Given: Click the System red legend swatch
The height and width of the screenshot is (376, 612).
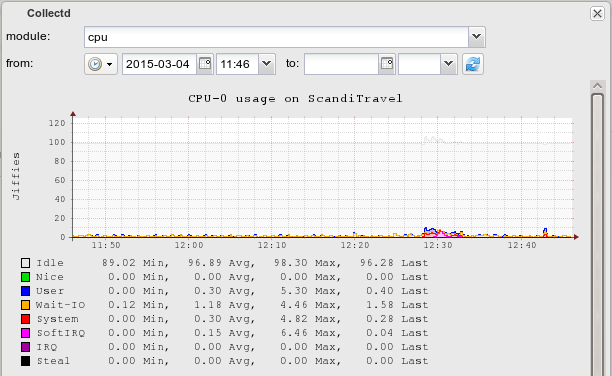Looking at the screenshot, I should tap(25, 319).
